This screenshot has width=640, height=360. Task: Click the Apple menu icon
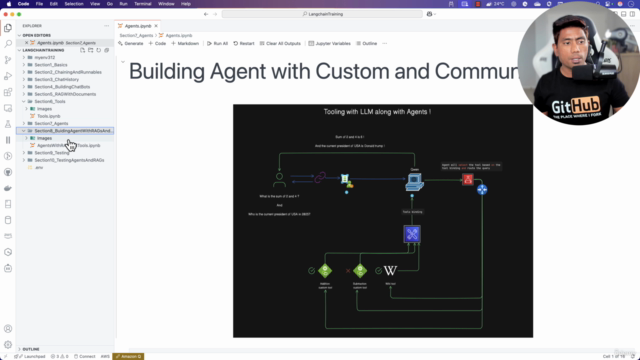tap(9, 4)
